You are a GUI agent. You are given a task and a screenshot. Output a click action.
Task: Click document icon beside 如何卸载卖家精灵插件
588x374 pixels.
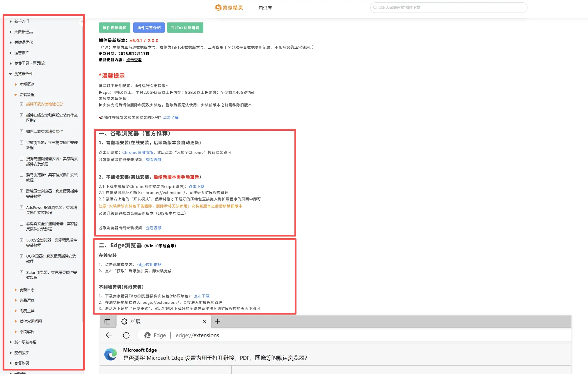(x=22, y=131)
